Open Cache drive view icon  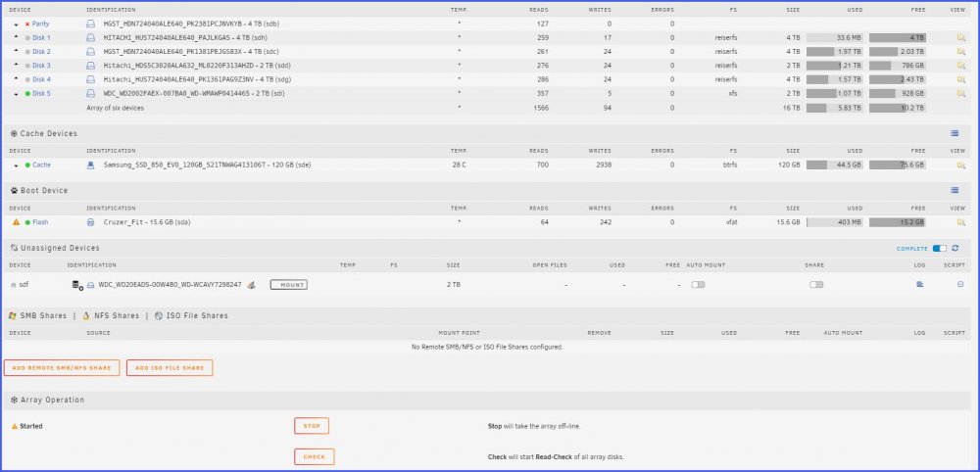click(960, 165)
